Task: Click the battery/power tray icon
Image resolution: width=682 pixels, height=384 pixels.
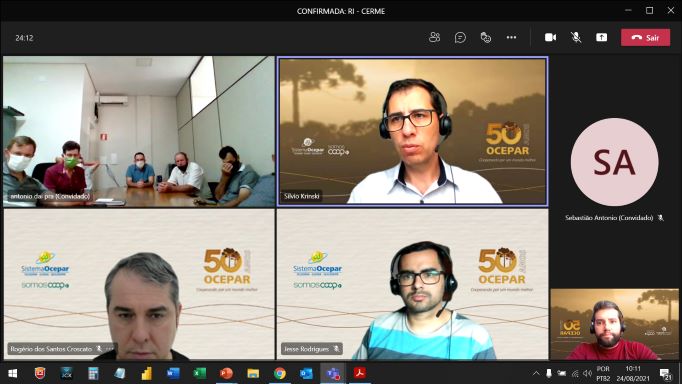Action: point(562,374)
